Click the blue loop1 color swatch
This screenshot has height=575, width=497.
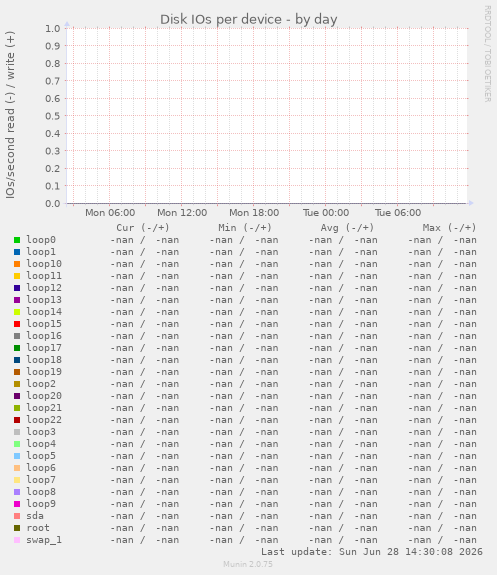pyautogui.click(x=17, y=252)
